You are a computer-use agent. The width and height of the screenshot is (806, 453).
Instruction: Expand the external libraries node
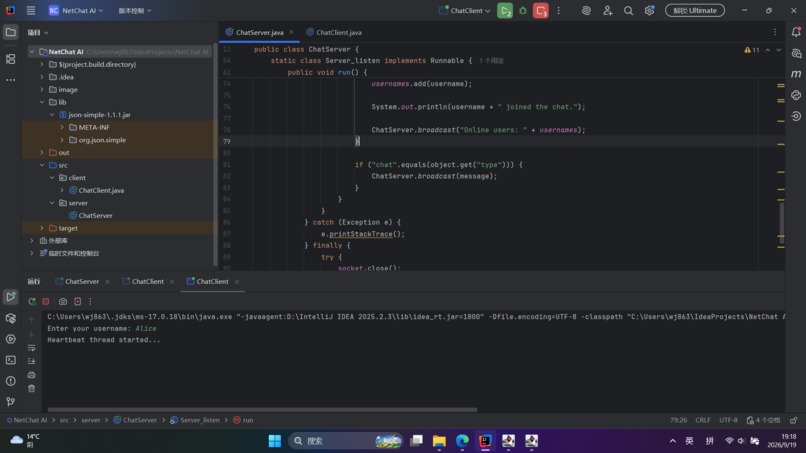(x=32, y=241)
